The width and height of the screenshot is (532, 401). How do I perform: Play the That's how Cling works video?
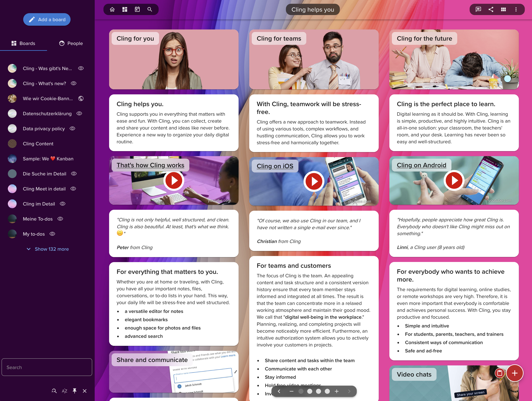[x=174, y=180]
